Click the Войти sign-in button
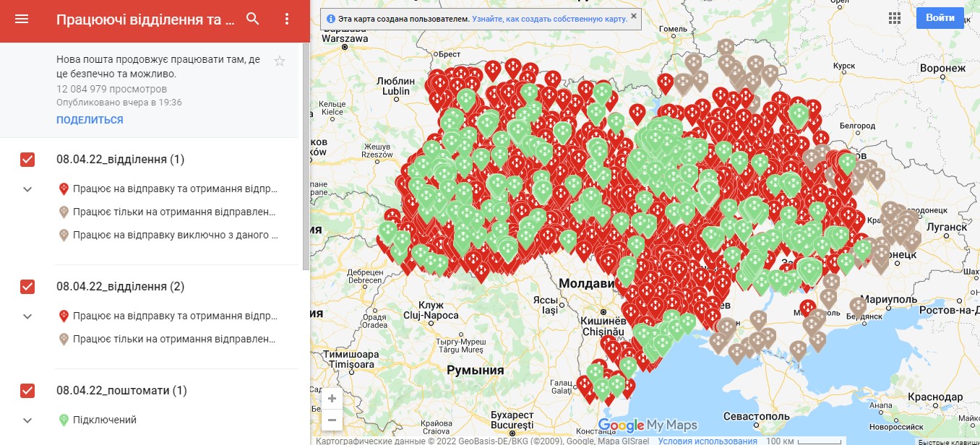980x445 pixels. tap(940, 18)
